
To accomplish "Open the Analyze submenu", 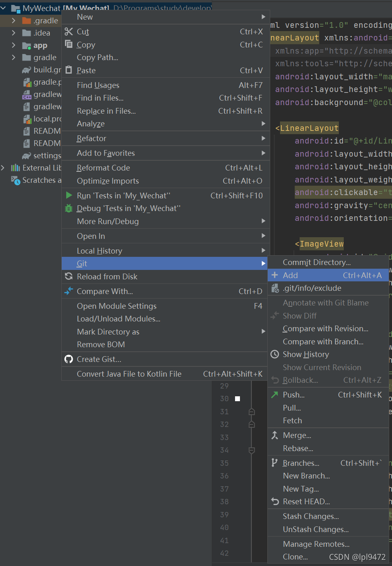I will 166,124.
